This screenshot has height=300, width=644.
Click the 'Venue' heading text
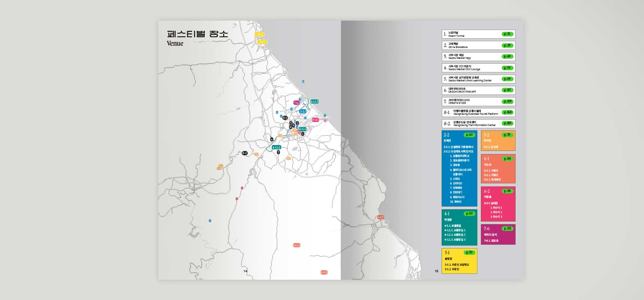[x=175, y=43]
